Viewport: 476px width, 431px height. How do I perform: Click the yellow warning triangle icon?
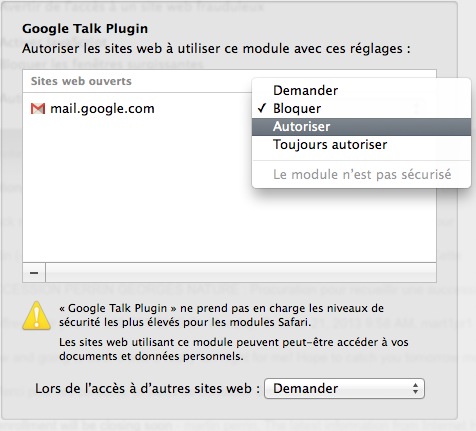point(37,316)
